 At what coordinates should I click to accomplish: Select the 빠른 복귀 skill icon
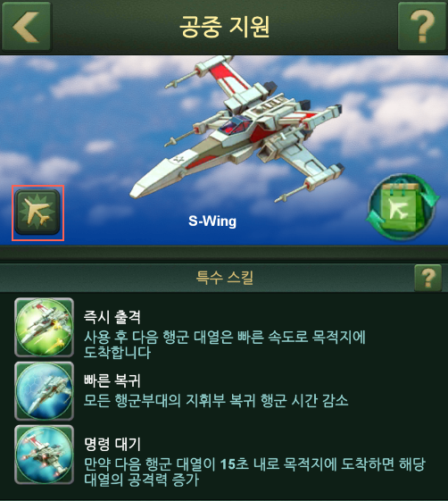tap(44, 391)
